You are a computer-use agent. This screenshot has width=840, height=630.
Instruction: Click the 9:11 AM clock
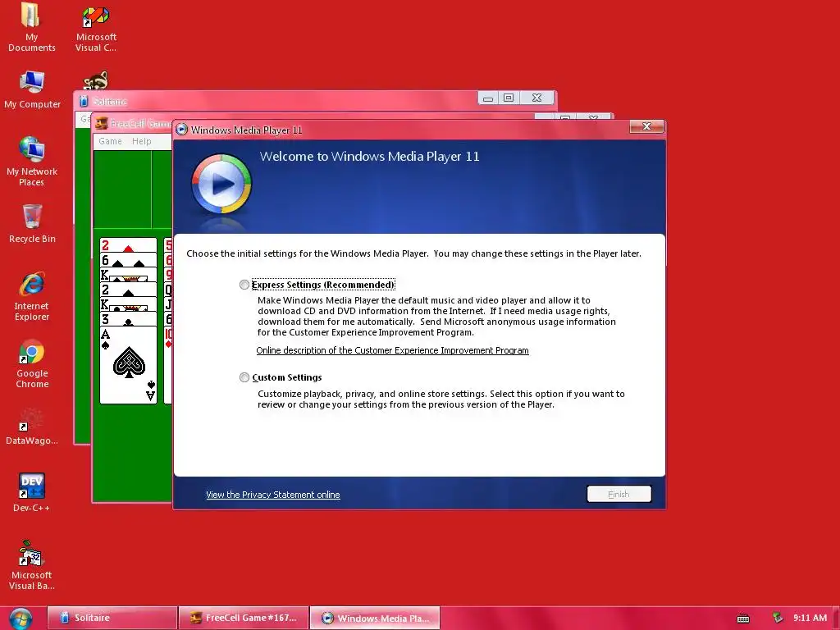(x=810, y=618)
